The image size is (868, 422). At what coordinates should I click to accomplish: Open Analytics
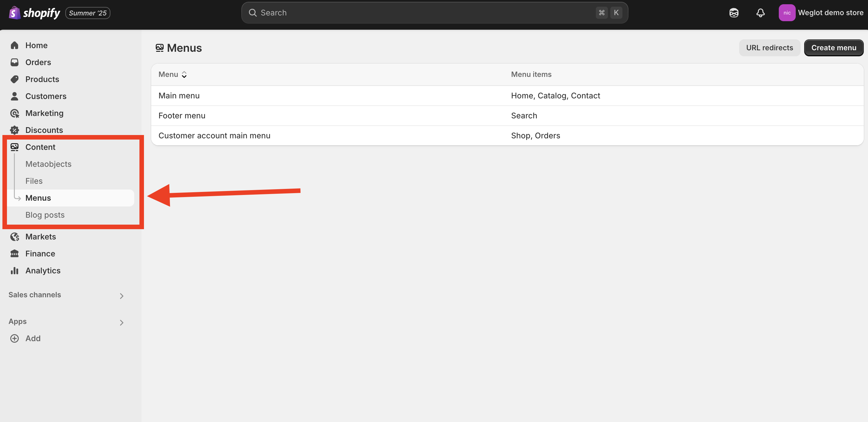point(43,271)
